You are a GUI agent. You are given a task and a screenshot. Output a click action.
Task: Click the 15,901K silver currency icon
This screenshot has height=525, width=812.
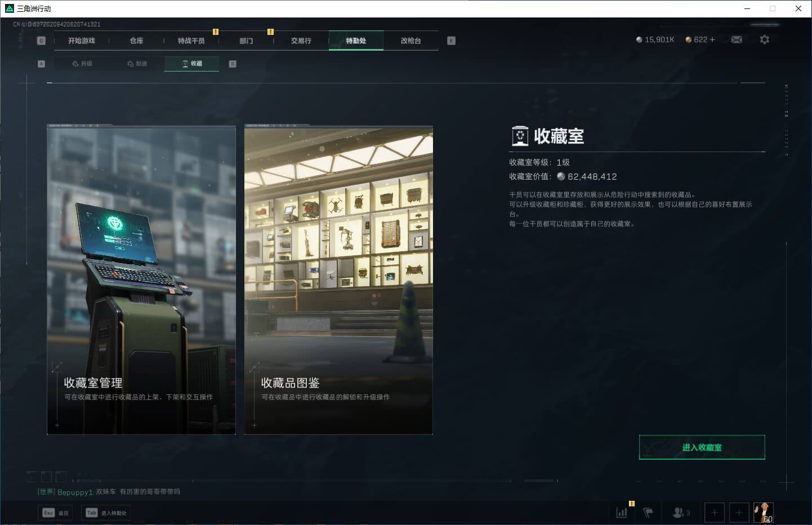(639, 39)
